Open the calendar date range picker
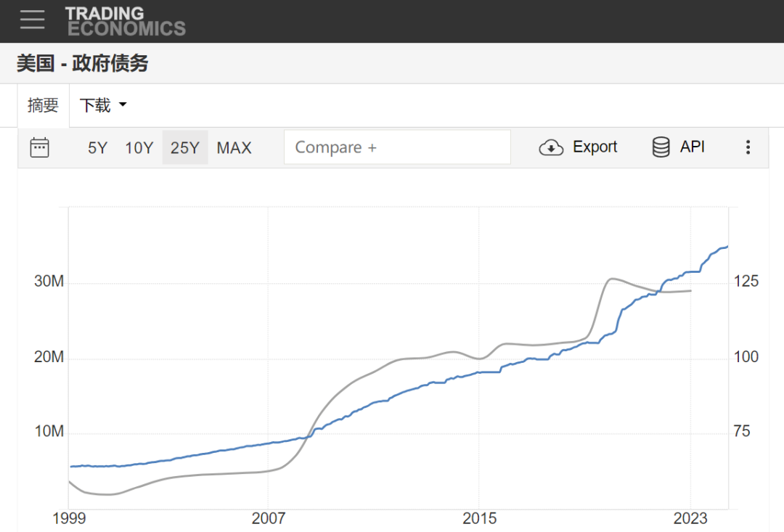Image resolution: width=784 pixels, height=532 pixels. [x=39, y=147]
